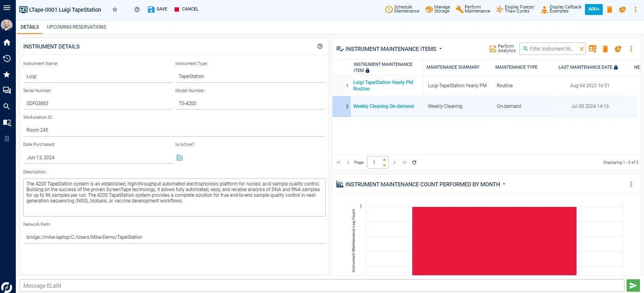
Task: Click the maintenance panel pie chart icon
Action: pos(618,49)
